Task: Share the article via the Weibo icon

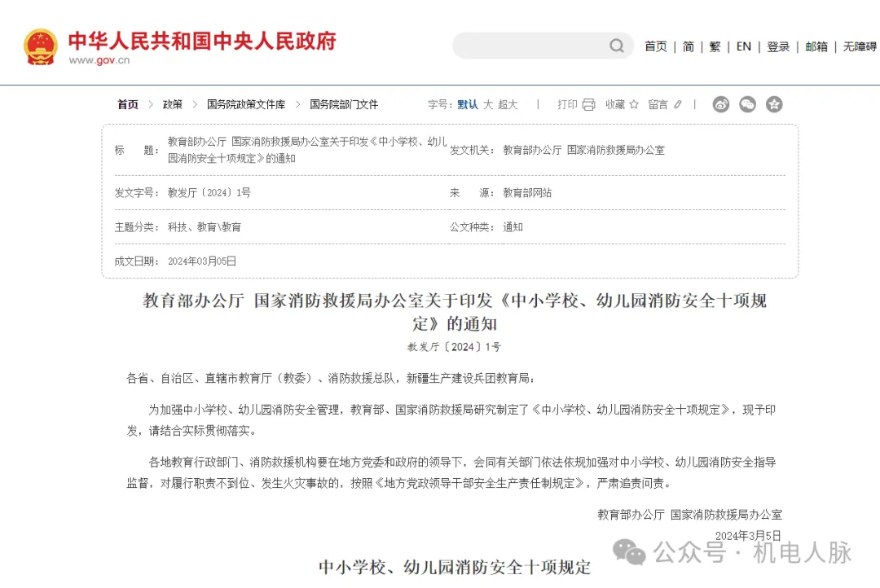Action: [720, 104]
